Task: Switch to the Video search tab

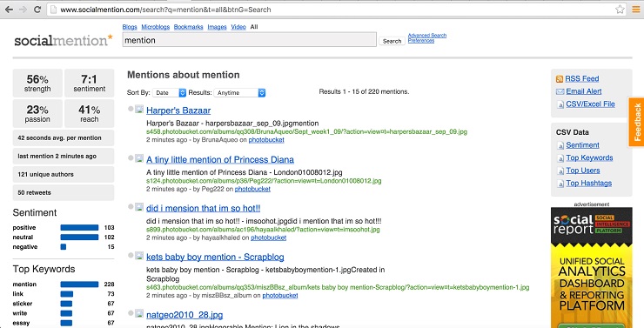Action: coord(238,27)
